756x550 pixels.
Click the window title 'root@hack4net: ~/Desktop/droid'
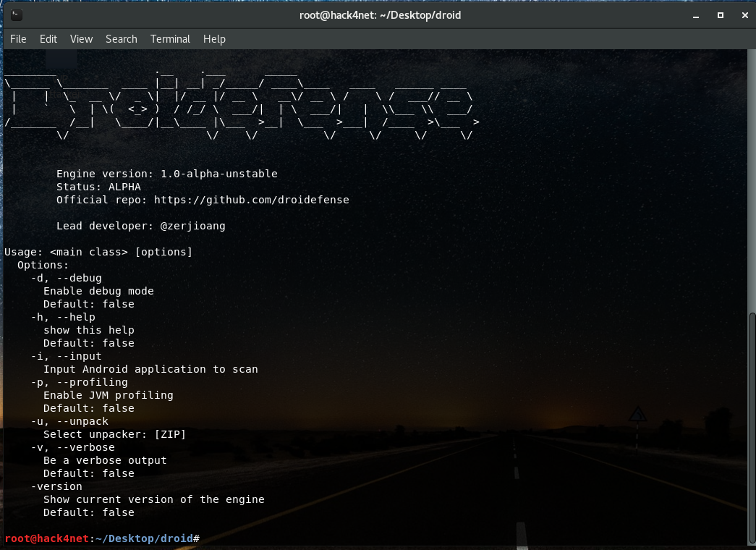(x=380, y=15)
